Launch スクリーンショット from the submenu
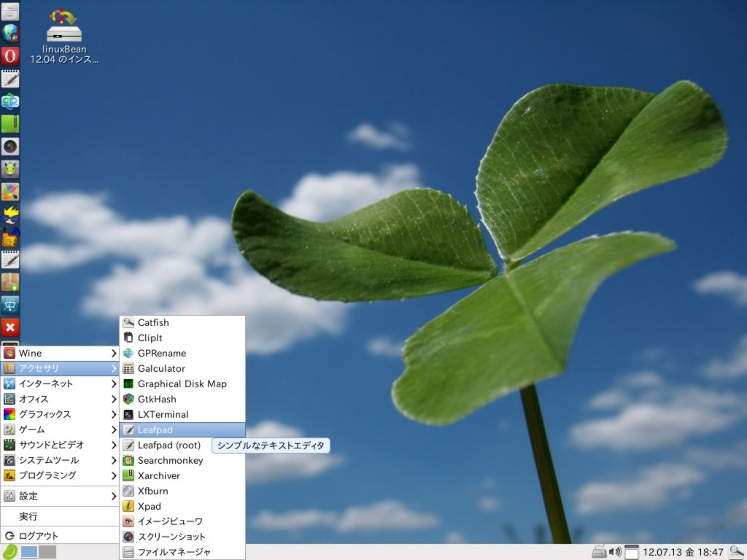 point(182,536)
